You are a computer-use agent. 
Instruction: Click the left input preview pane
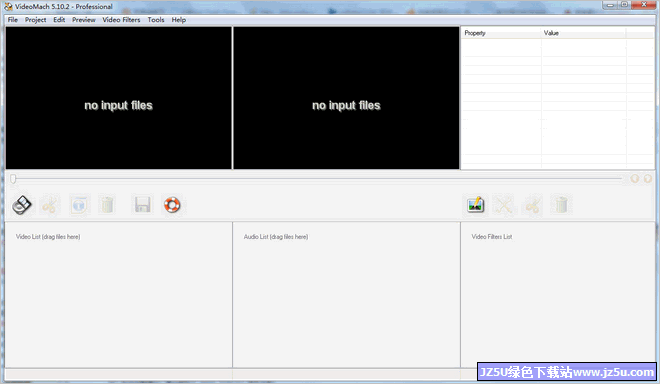pos(118,98)
